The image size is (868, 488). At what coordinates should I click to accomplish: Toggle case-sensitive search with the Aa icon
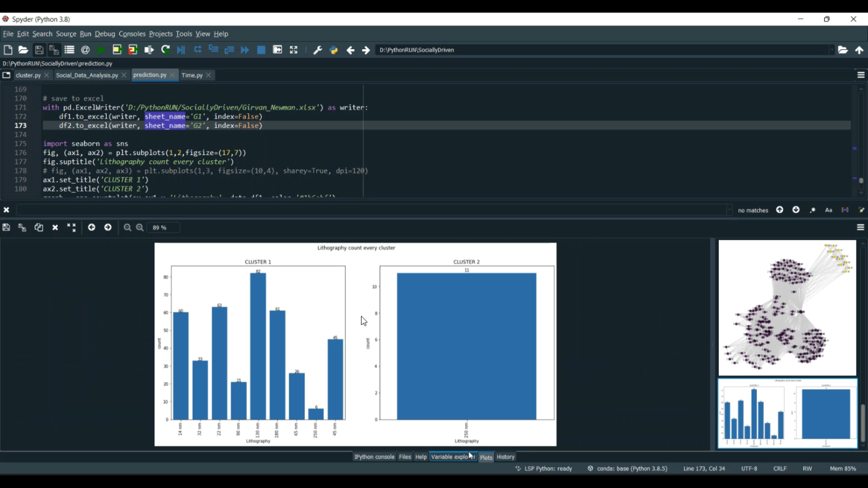pyautogui.click(x=828, y=210)
